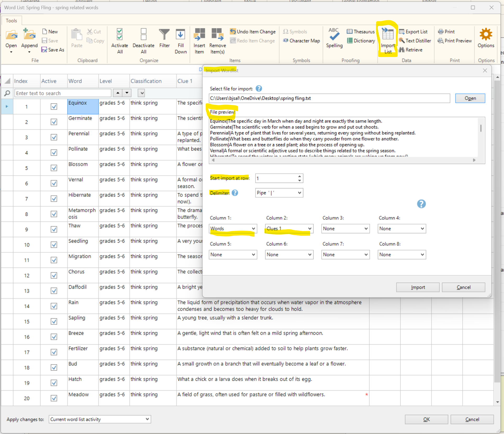Increase Start import at row stepper
This screenshot has height=434, width=504.
[299, 176]
